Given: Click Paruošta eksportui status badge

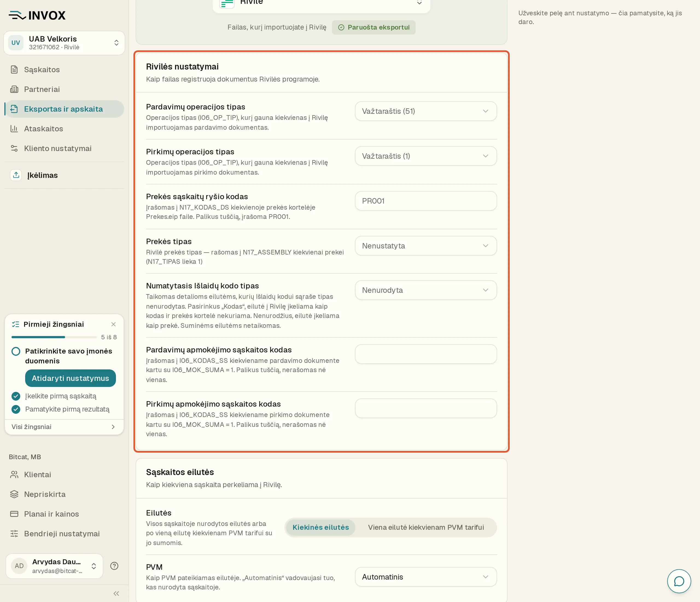Looking at the screenshot, I should click(374, 27).
